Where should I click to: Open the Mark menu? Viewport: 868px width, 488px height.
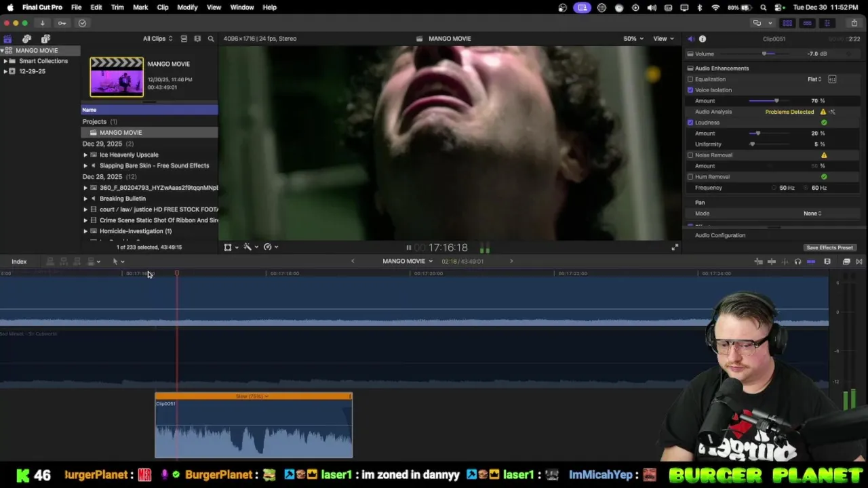tap(140, 7)
